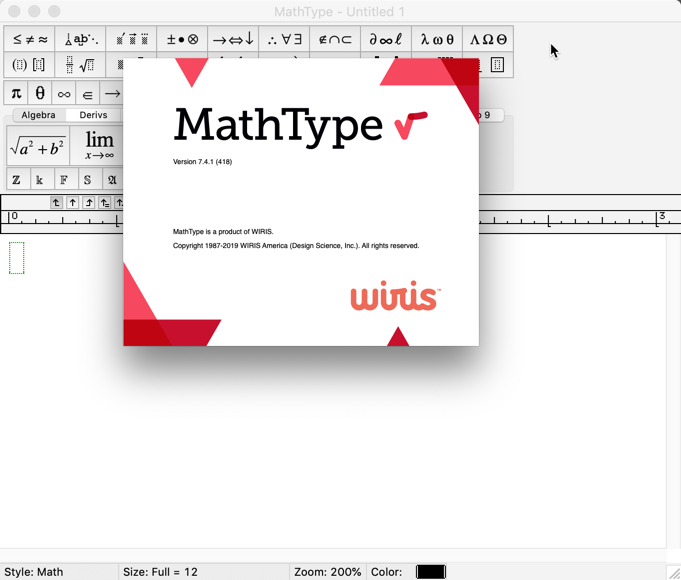Insert the Fraktur A symbol

point(112,179)
